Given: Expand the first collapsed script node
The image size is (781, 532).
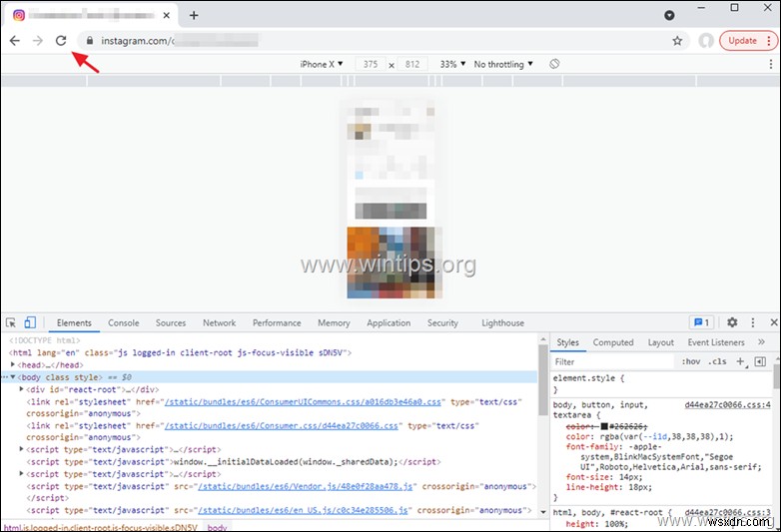Looking at the screenshot, I should [x=21, y=449].
